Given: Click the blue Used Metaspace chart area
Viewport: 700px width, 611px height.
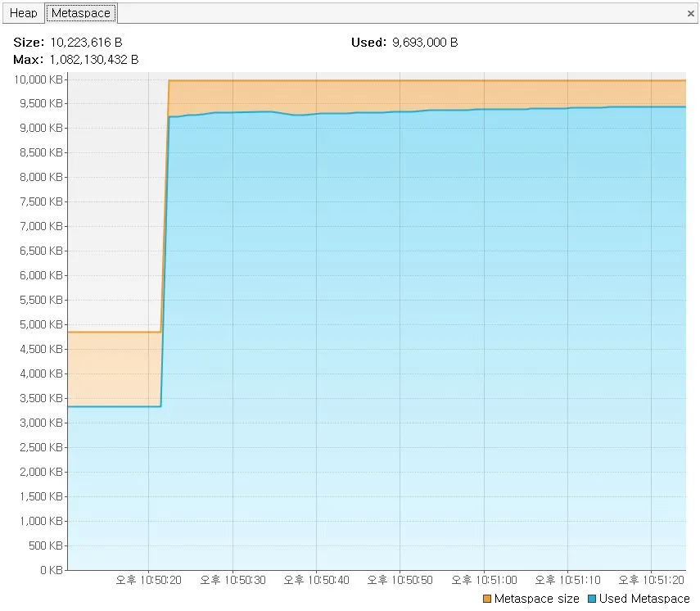Looking at the screenshot, I should click(409, 328).
